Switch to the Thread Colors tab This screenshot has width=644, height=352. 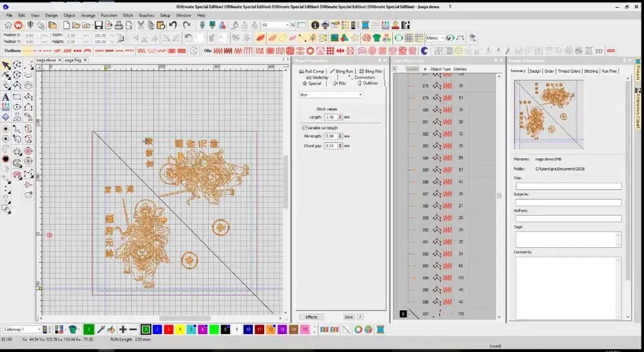click(569, 71)
